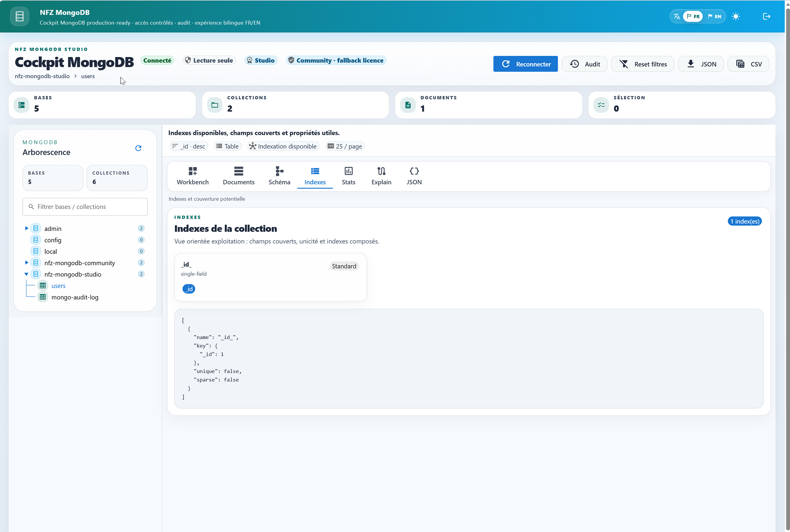Click nfz-mongodb-studio in the breadcrumb

[42, 76]
